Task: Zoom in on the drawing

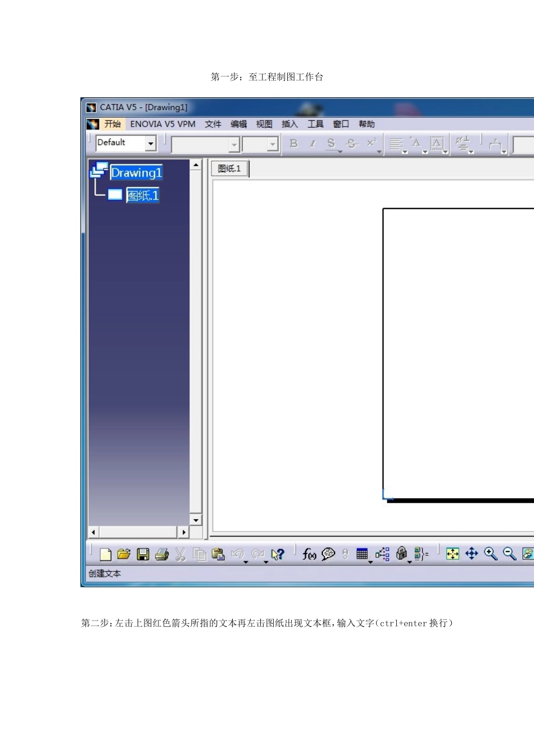Action: [491, 554]
